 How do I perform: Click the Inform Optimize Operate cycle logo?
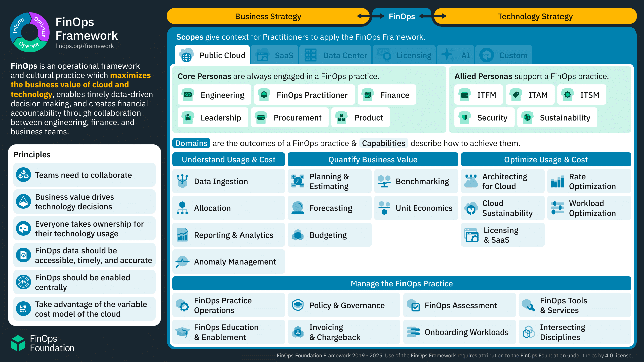click(30, 32)
